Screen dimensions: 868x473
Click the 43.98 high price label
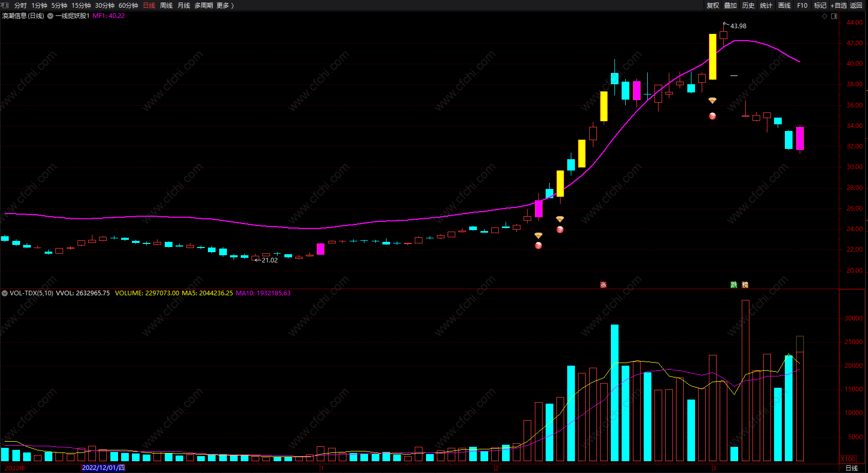point(738,26)
